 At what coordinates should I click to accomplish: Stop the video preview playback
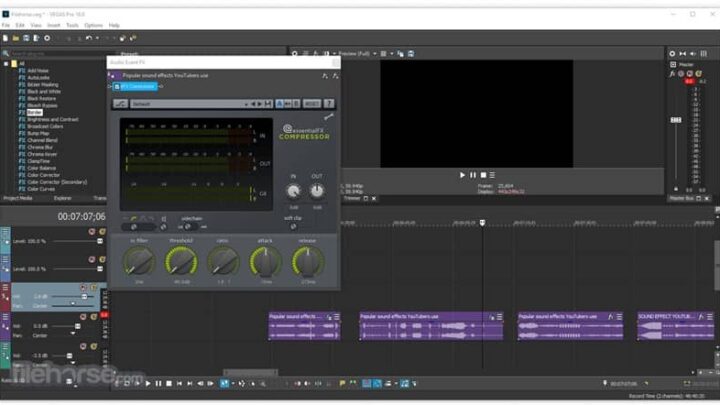[483, 175]
